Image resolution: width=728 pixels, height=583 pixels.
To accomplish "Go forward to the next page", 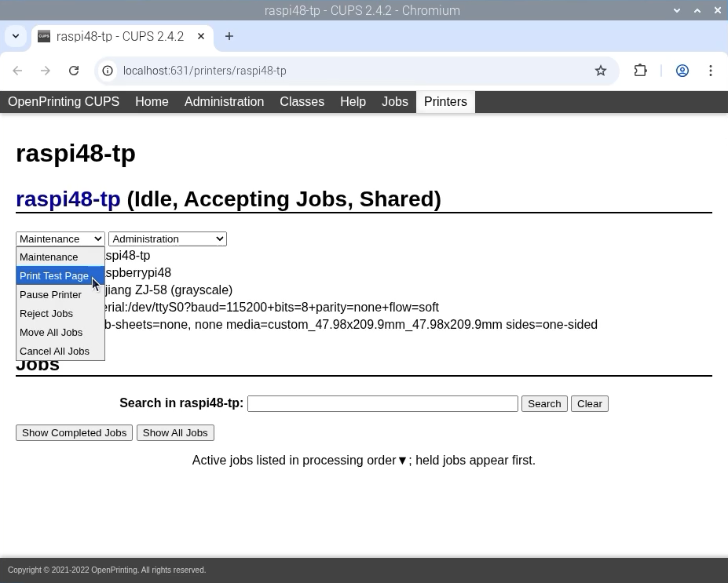I will [x=45, y=71].
